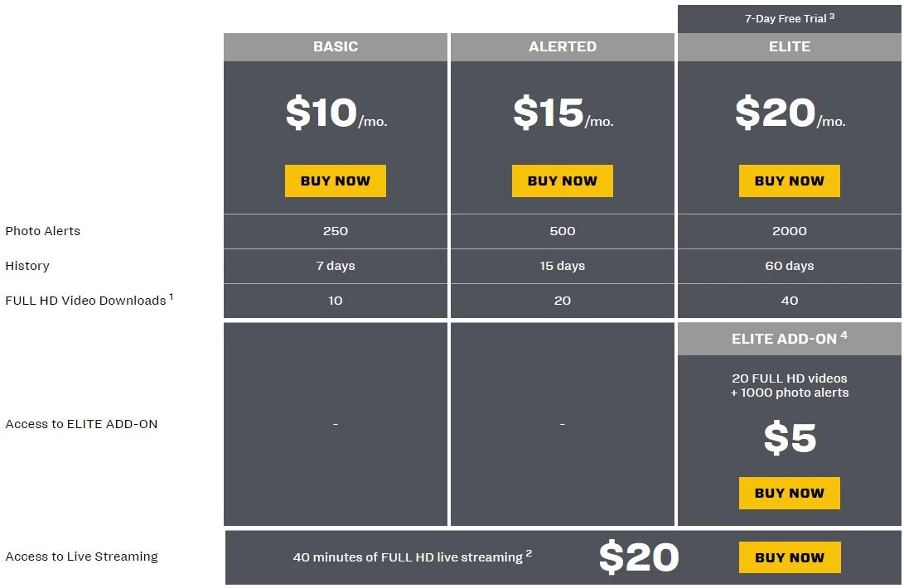Screen dimensions: 904x588
Task: Buy the $20 live streaming package
Action: click(789, 557)
